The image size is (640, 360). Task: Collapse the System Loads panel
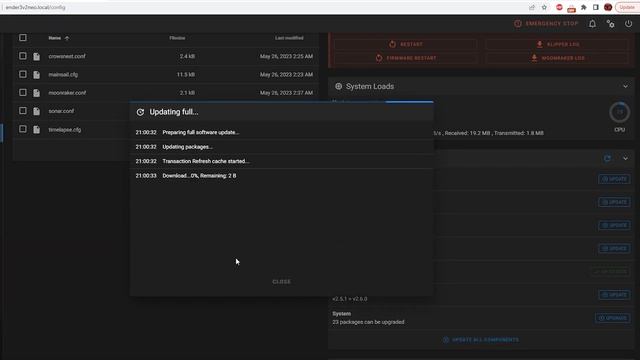pyautogui.click(x=625, y=87)
